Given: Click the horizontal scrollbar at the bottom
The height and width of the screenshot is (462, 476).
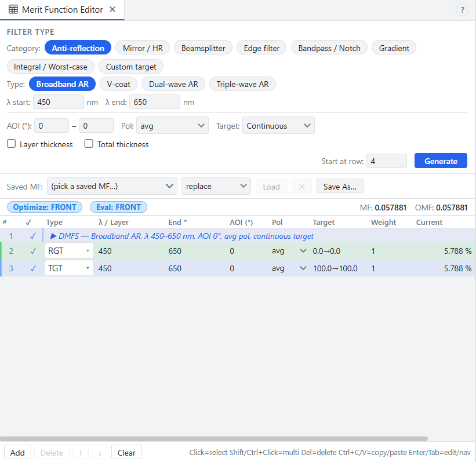Looking at the screenshot, I should [x=214, y=439].
